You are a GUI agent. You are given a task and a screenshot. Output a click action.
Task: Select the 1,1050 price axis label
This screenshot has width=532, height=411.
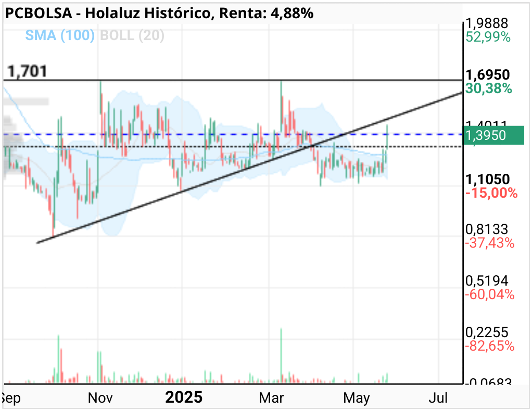click(x=488, y=179)
